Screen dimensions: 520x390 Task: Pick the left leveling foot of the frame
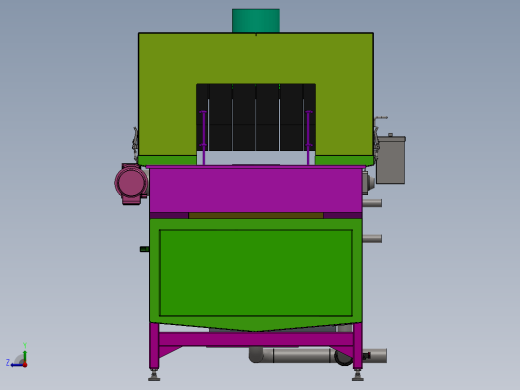154,376
